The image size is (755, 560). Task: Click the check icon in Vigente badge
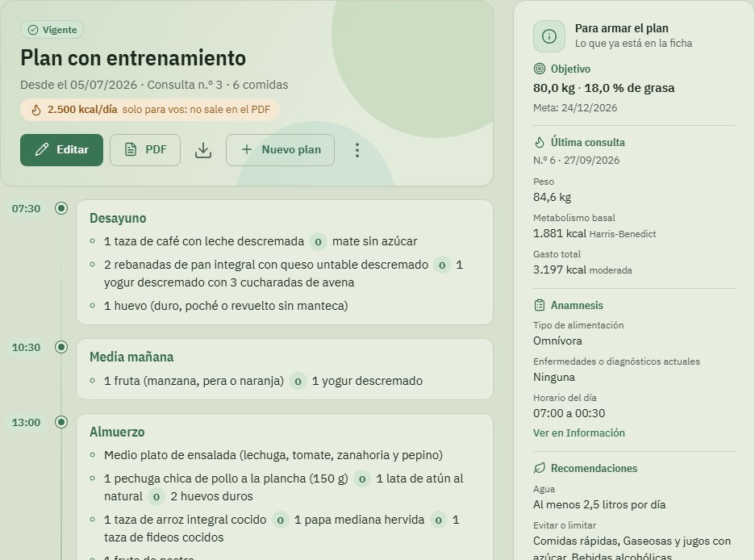(33, 30)
